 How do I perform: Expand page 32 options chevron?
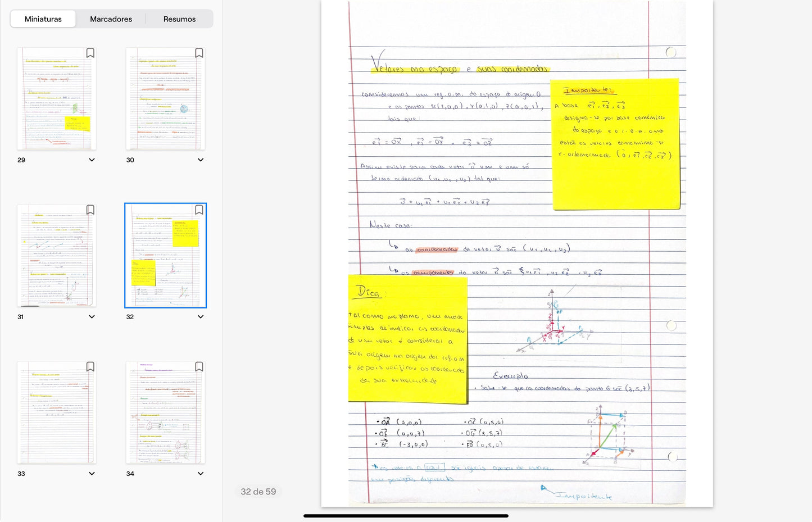pos(201,317)
